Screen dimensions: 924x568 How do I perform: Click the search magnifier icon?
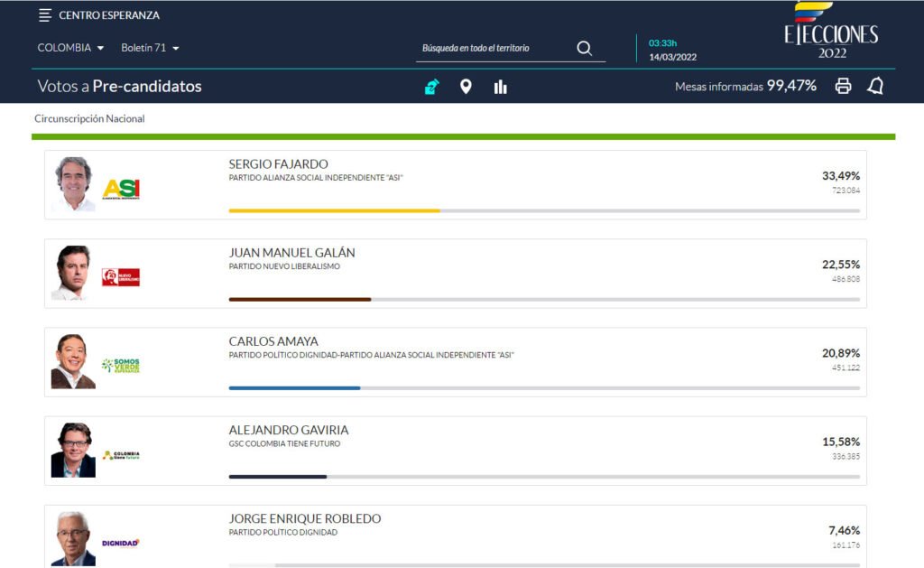(584, 49)
